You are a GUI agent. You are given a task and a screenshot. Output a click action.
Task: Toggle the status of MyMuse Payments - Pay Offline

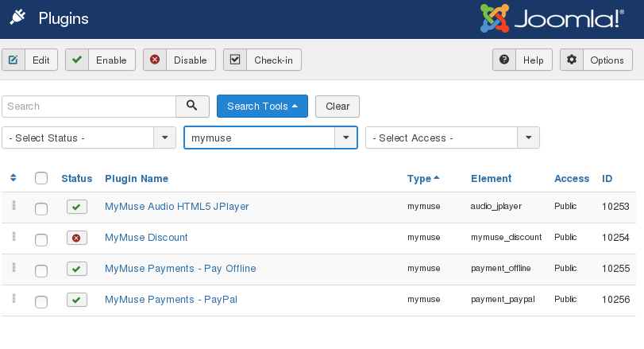tap(77, 269)
